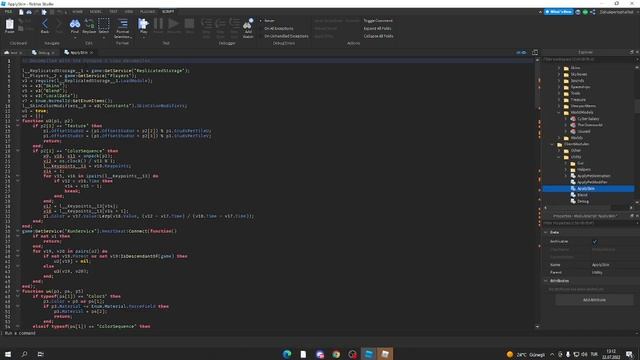Open the FILE menu
Image resolution: width=640 pixels, height=360 pixels.
click(x=8, y=12)
